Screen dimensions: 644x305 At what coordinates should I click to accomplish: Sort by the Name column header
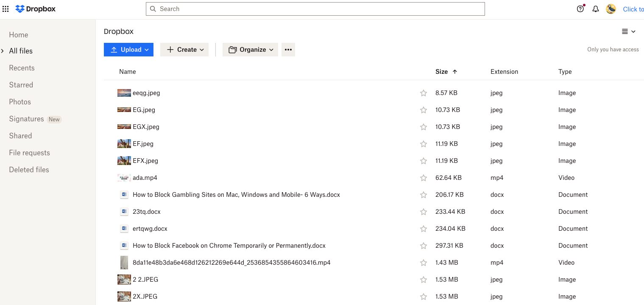[x=128, y=72]
